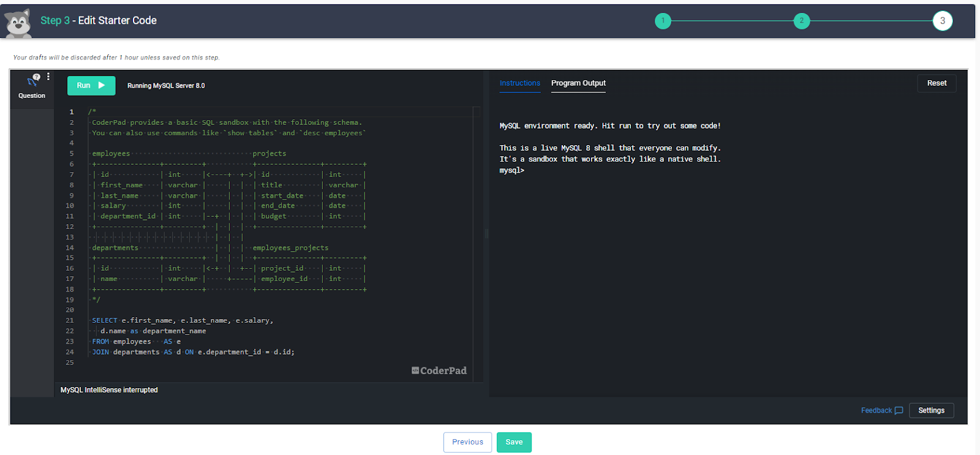
Task: Go to step 2 circle in progress tracker
Action: (x=801, y=21)
